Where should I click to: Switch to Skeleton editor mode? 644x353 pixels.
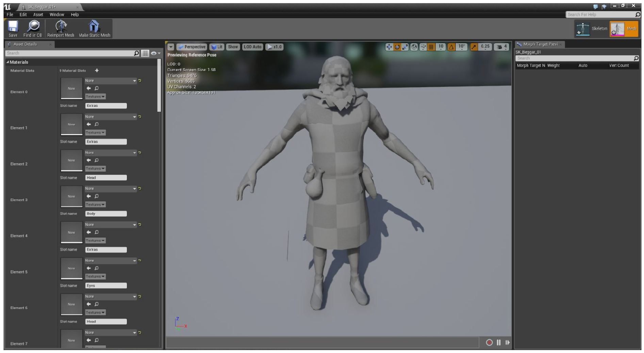[x=592, y=29]
